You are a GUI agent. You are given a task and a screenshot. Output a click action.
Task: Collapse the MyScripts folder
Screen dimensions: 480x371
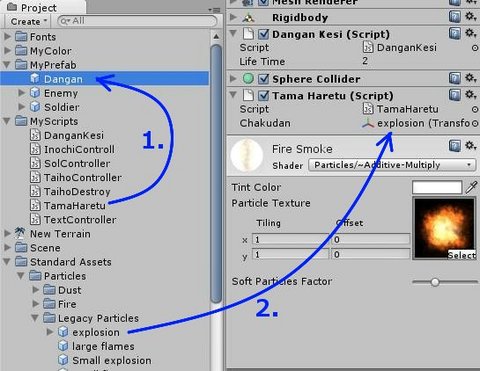coord(7,121)
